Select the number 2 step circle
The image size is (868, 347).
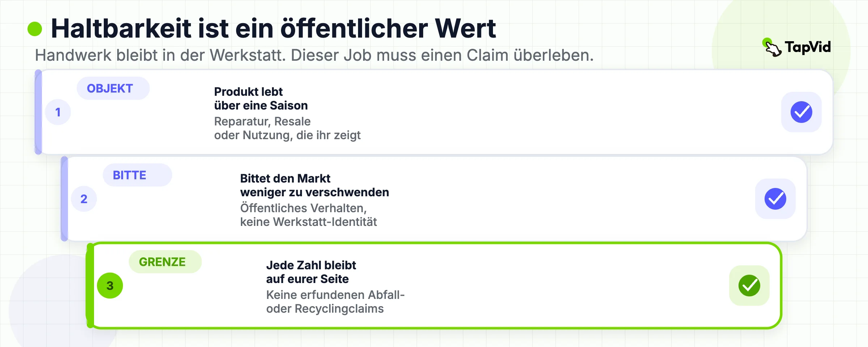[x=84, y=199]
